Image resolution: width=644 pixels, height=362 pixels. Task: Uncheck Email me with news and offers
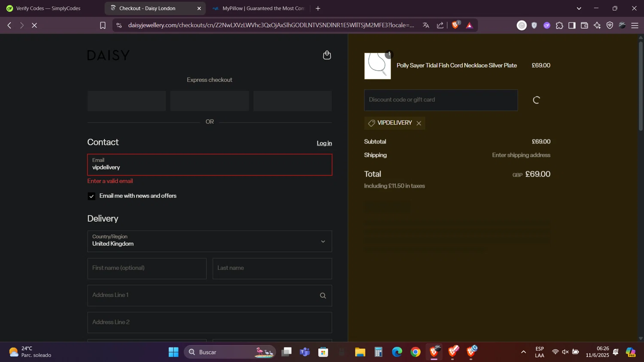[x=91, y=196]
